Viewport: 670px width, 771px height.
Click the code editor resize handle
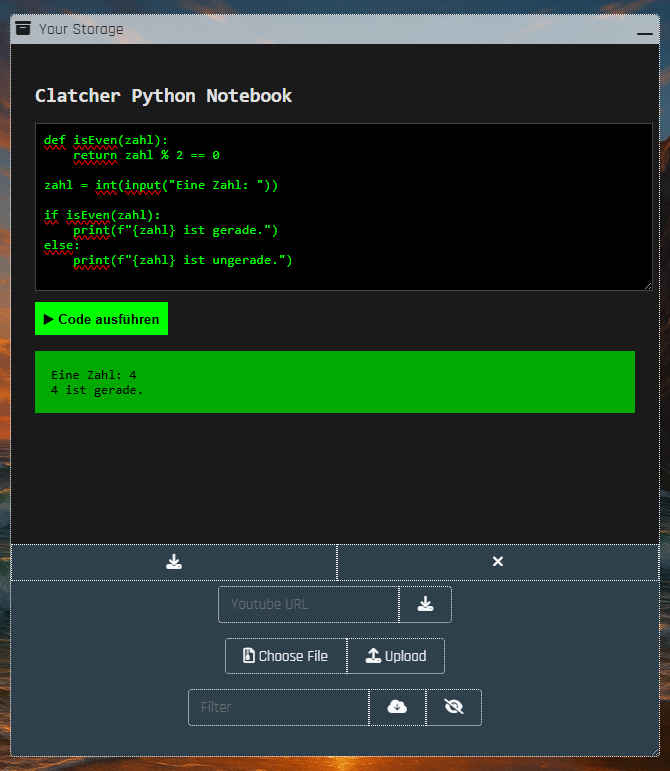[647, 286]
